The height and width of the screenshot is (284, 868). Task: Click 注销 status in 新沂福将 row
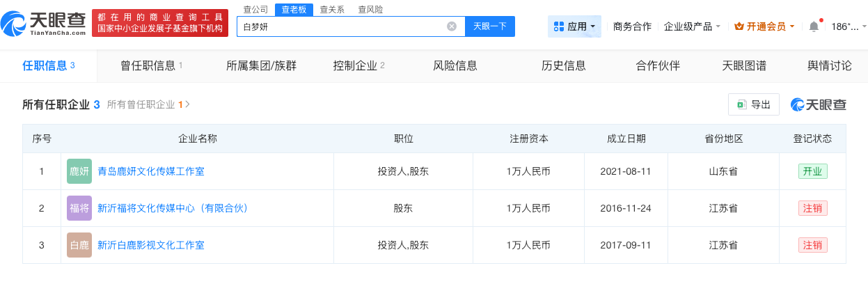pos(812,208)
